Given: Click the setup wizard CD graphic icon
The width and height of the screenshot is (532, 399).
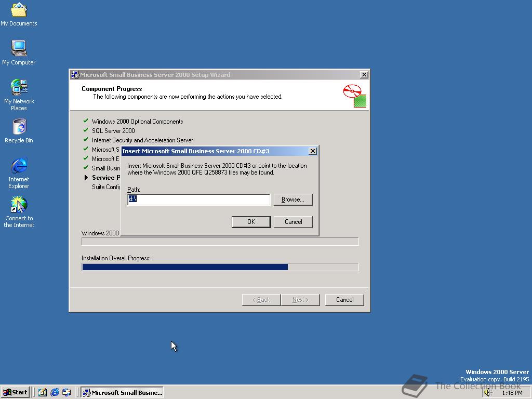Looking at the screenshot, I should pos(354,96).
